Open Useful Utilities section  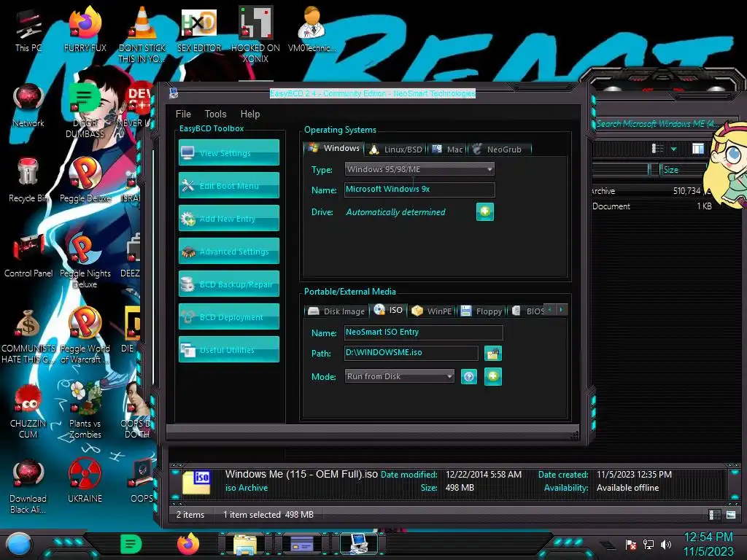[x=228, y=349]
